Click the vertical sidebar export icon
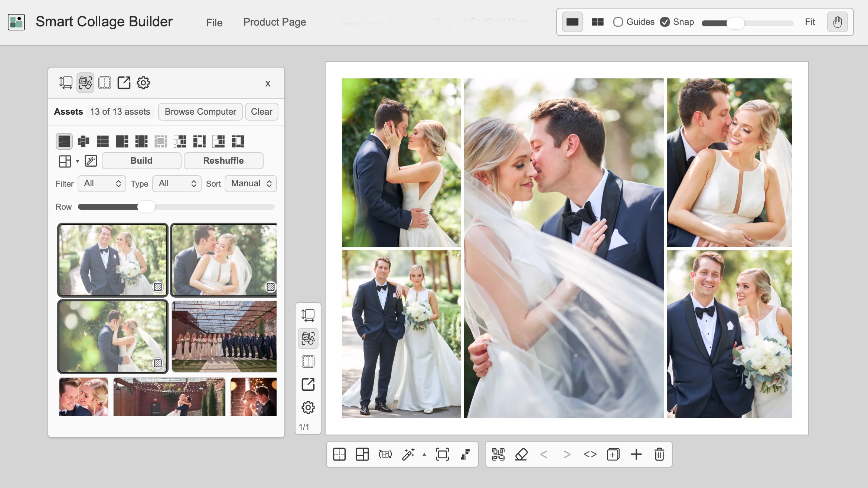This screenshot has height=488, width=868. click(x=308, y=384)
